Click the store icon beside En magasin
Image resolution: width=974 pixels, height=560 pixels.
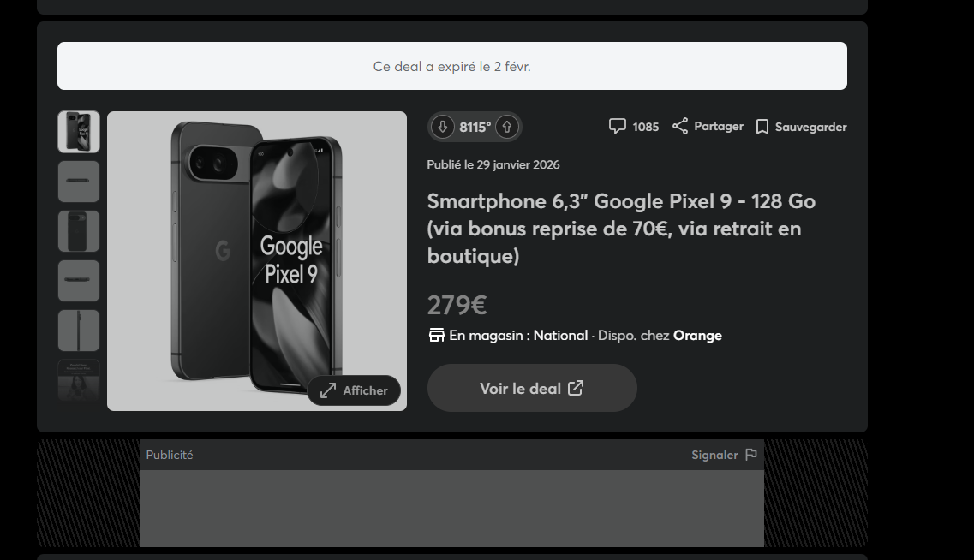437,336
